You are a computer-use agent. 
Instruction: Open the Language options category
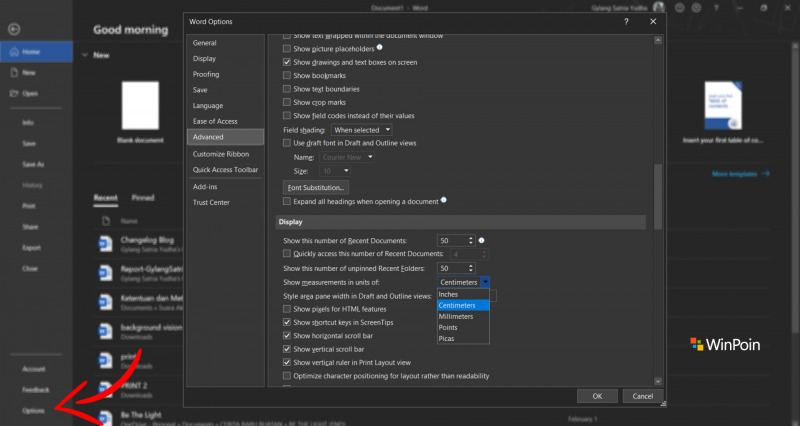pos(225,106)
